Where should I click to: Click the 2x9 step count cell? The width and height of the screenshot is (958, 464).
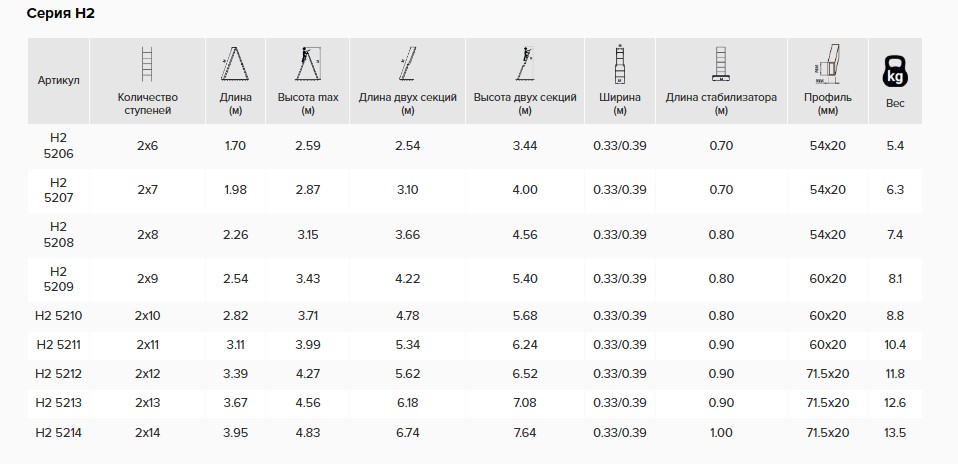pos(147,279)
